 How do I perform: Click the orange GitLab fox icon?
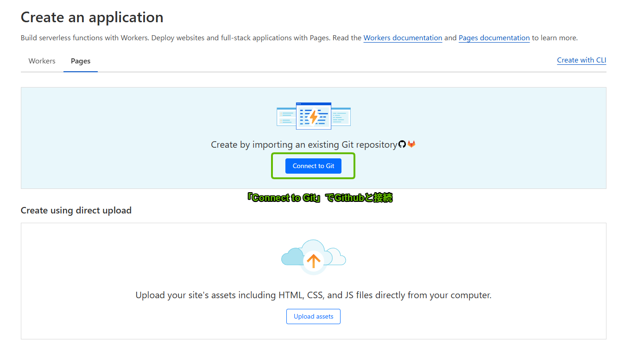[411, 144]
